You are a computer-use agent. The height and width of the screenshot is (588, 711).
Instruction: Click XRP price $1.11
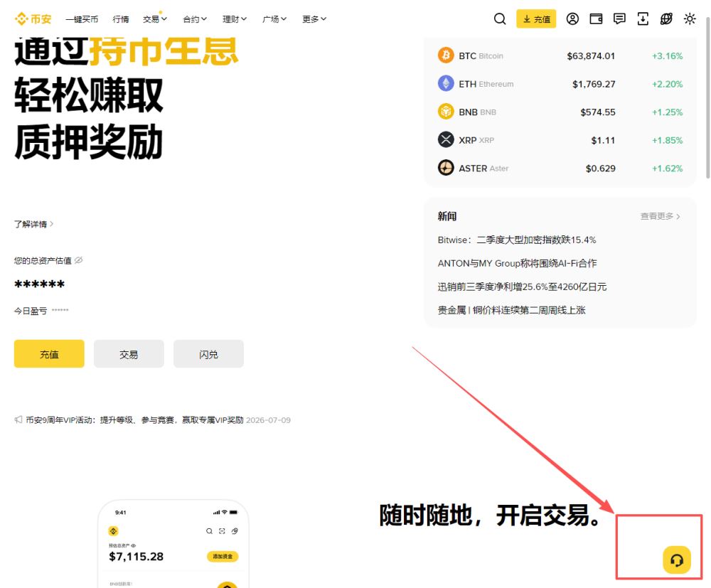coord(603,140)
